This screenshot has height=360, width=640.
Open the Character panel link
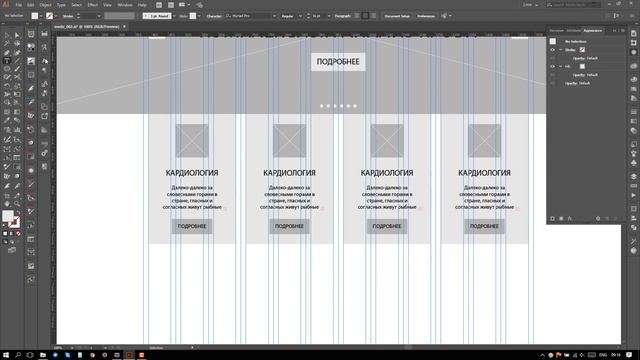tap(213, 16)
